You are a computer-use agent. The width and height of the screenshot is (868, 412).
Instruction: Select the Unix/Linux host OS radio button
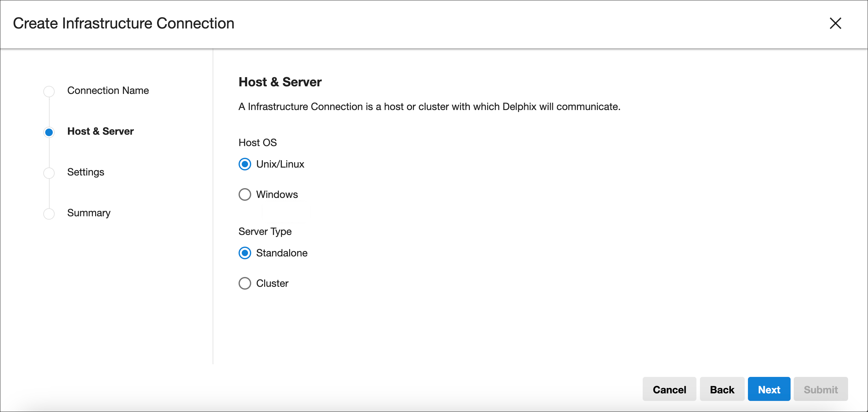[x=245, y=164]
